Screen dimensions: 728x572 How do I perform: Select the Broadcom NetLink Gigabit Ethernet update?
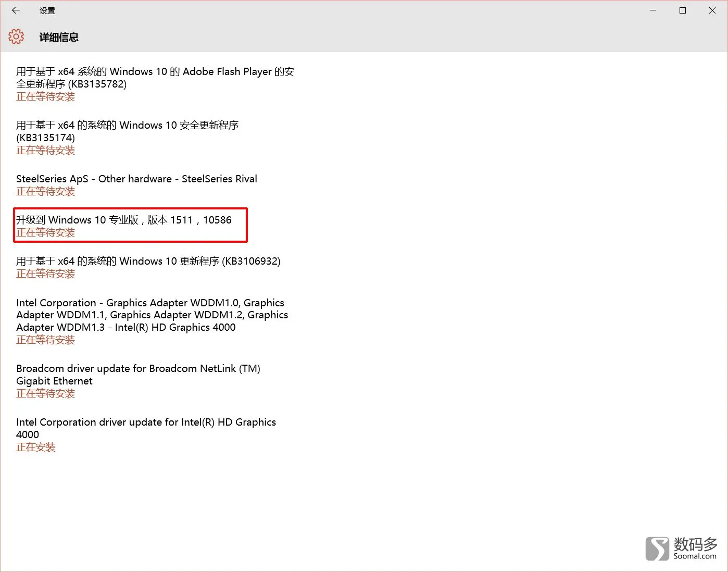(139, 375)
